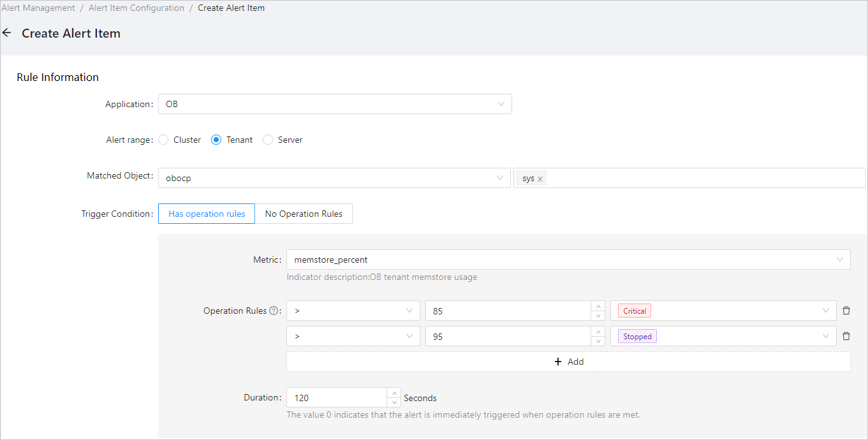Switch to Has operation rules tab

click(207, 214)
